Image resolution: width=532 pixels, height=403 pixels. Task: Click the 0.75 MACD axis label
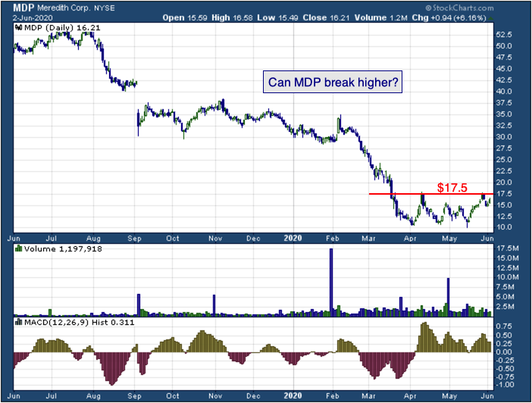[504, 326]
